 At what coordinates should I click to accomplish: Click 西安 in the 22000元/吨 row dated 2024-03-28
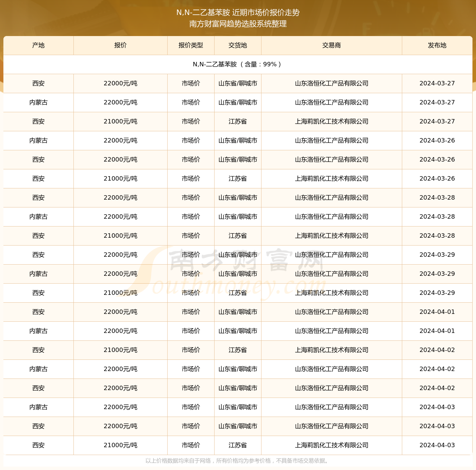click(x=38, y=198)
